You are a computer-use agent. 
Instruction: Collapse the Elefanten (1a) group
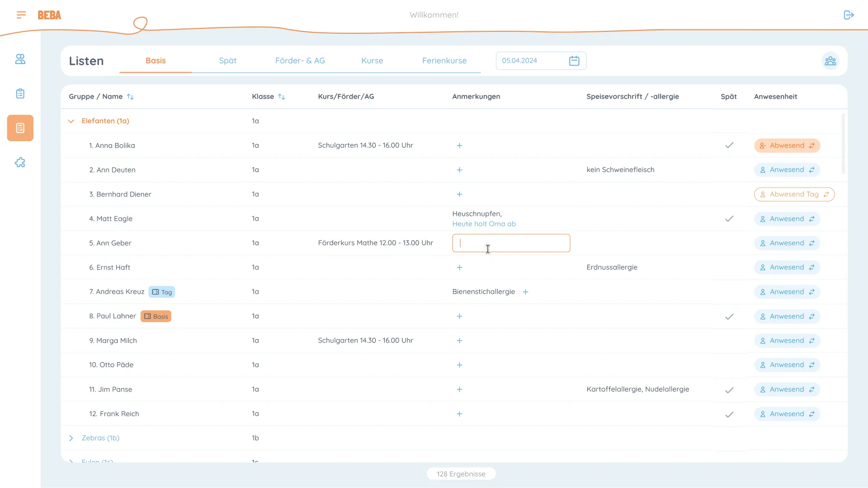point(71,121)
